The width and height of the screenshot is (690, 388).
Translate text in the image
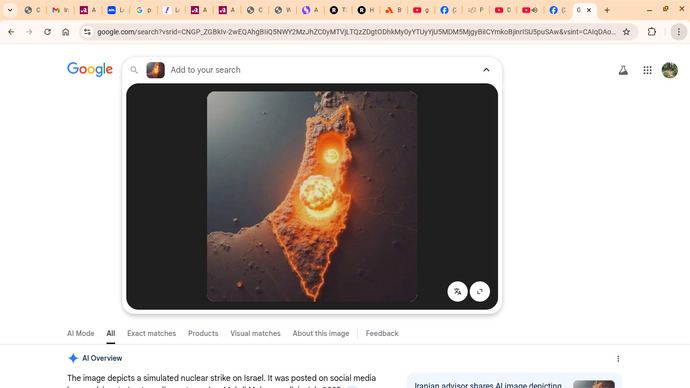click(x=457, y=291)
